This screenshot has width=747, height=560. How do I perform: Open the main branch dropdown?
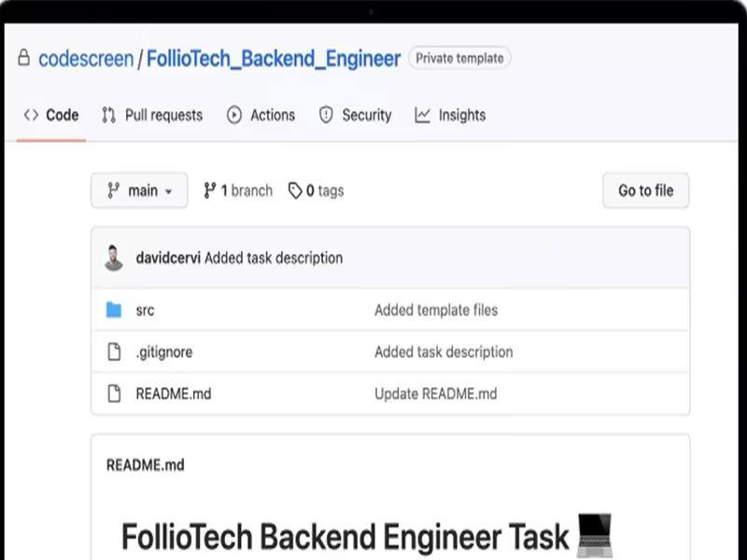click(139, 190)
